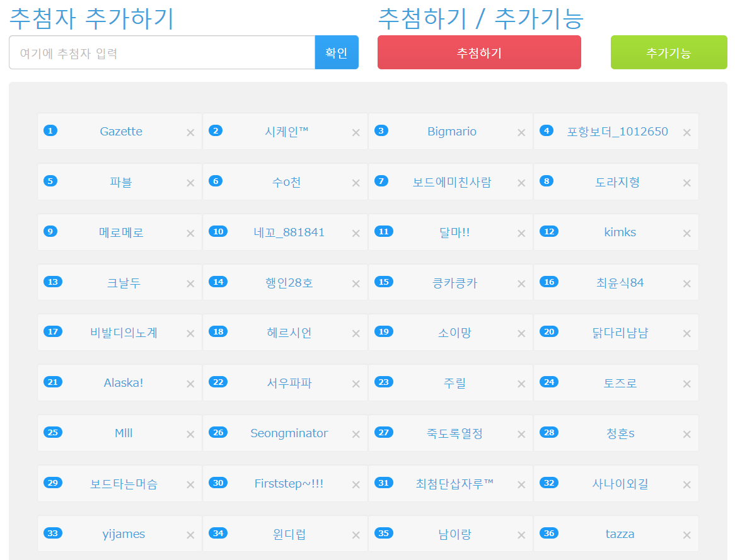The image size is (735, 560).
Task: Click number badge 1 beside Gazette
Action: 50,130
